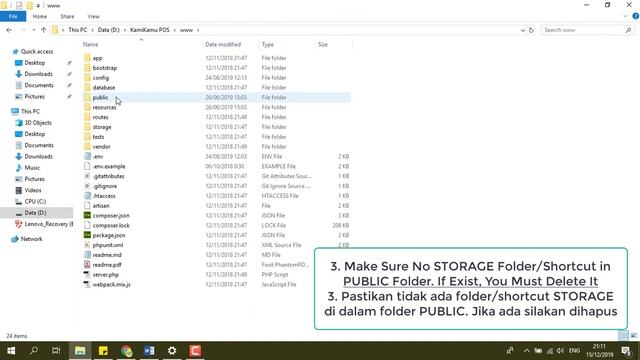
Task: Open Microsoft Word from the taskbar
Action: click(x=149, y=351)
